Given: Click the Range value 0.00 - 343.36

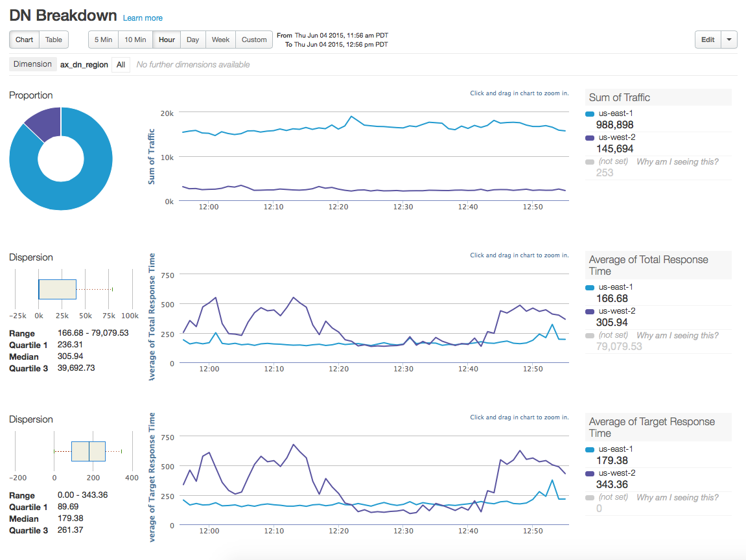Looking at the screenshot, I should tap(83, 495).
